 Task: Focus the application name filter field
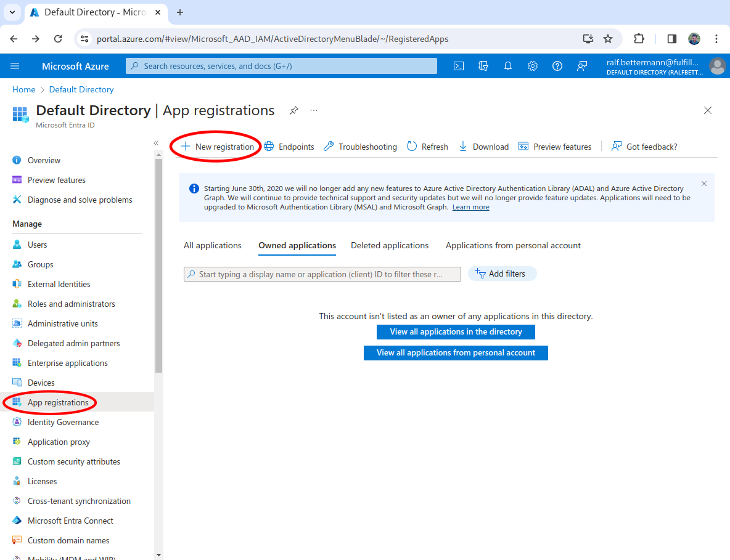322,274
